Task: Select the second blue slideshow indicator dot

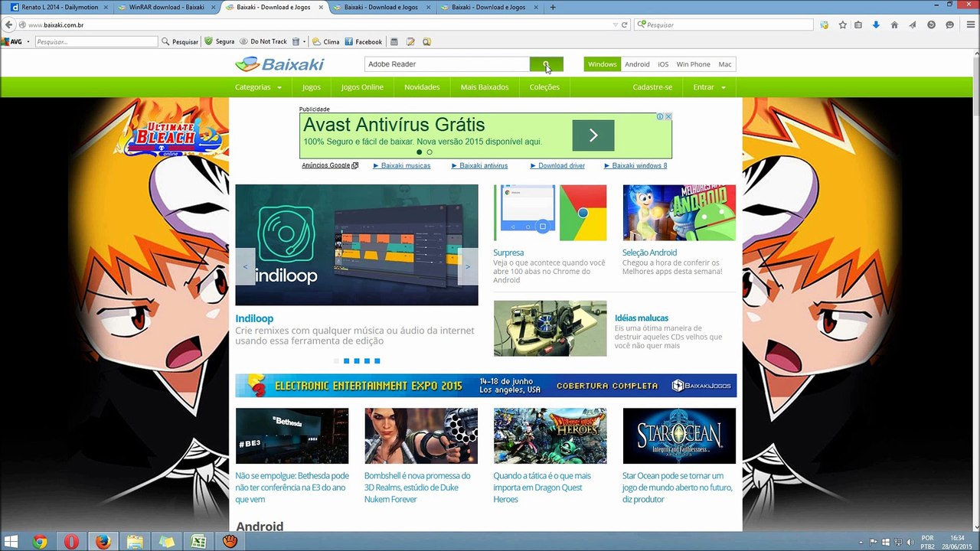Action: point(357,361)
